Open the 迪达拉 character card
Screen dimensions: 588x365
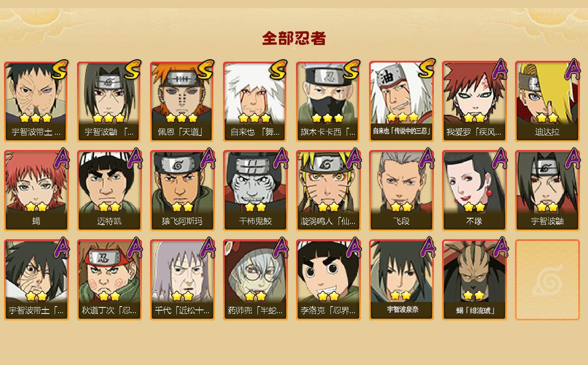tap(547, 101)
